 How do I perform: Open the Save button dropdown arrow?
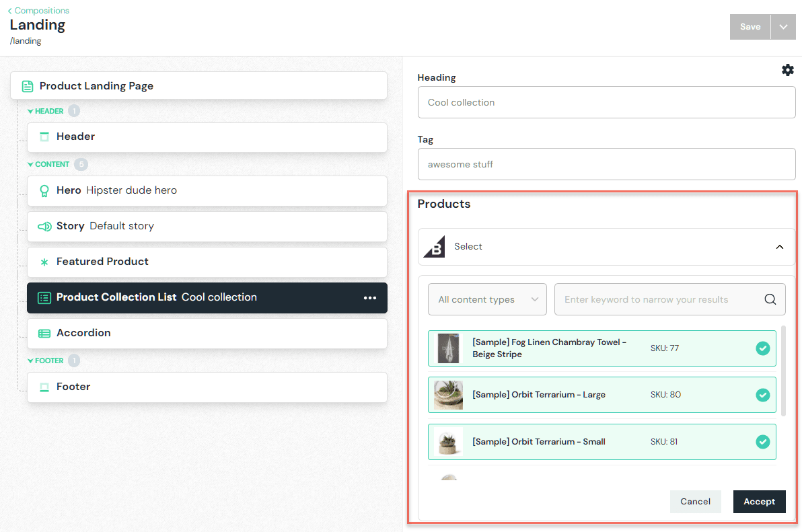coord(785,26)
